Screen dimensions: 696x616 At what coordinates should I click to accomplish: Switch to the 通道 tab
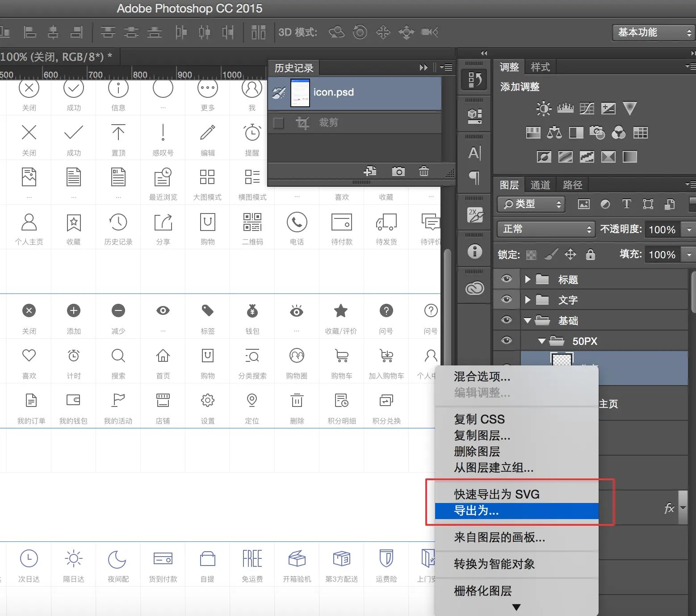click(x=540, y=185)
